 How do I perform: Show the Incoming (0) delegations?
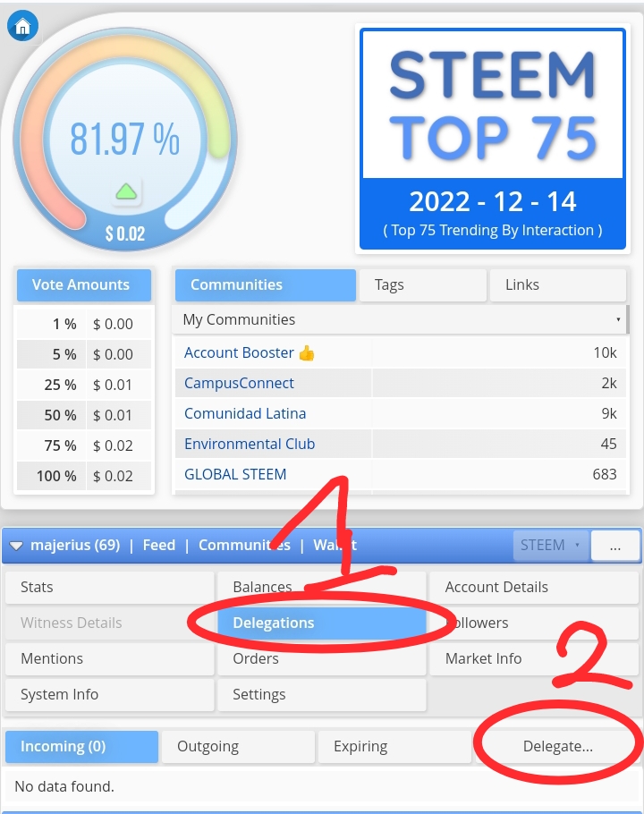81,747
